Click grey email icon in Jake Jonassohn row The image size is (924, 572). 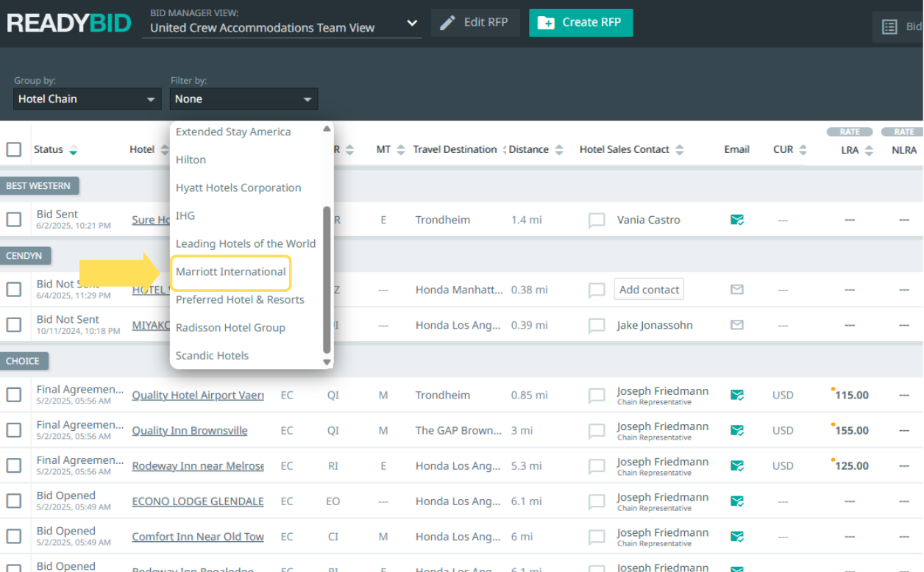[736, 325]
